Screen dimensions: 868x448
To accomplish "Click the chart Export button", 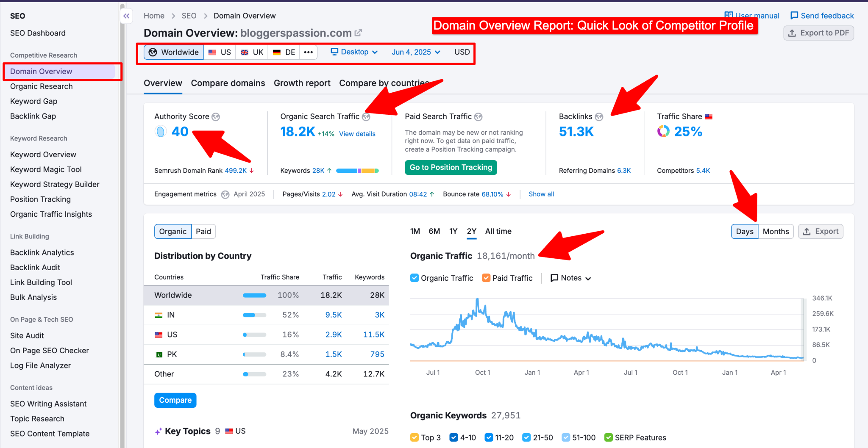I will pos(821,232).
